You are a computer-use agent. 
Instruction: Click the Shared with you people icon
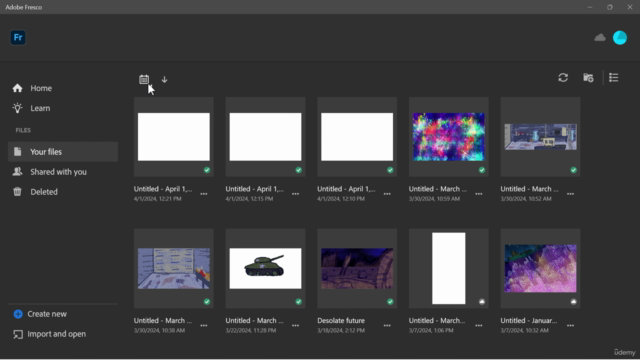(18, 171)
